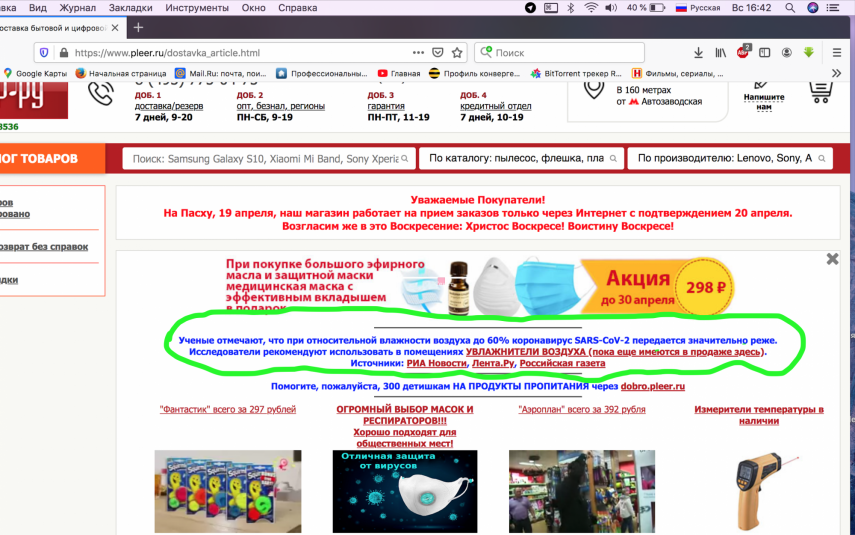
Task: Click the доставка/резерв link
Action: click(x=169, y=106)
